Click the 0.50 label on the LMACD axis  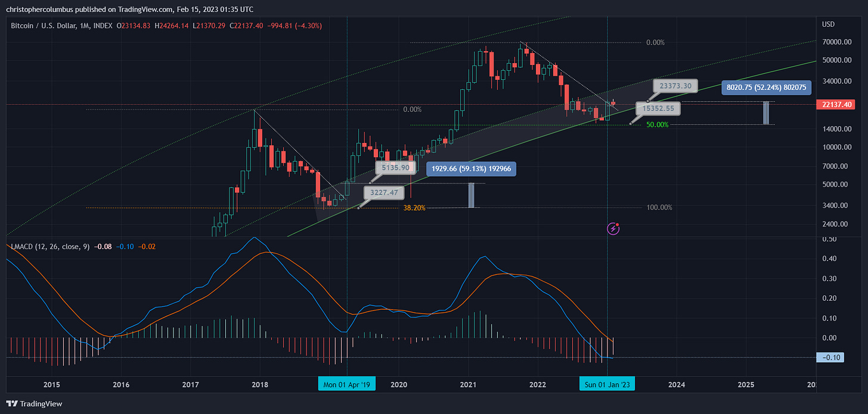[830, 239]
